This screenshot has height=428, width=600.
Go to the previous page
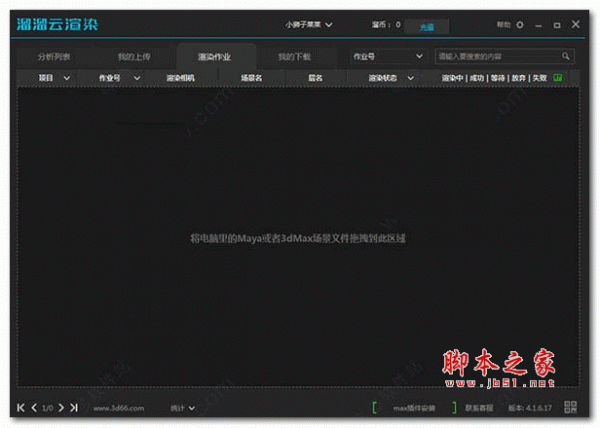pyautogui.click(x=34, y=407)
